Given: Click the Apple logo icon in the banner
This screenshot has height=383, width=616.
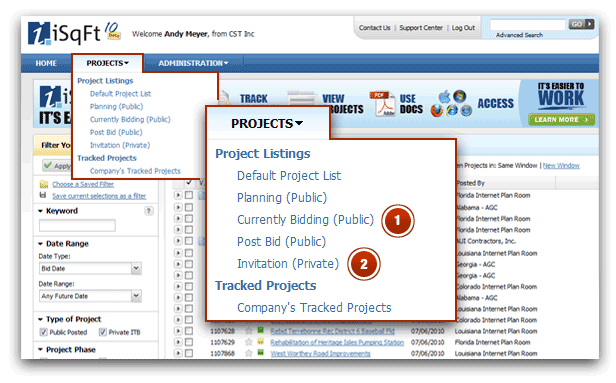Looking at the screenshot, I should [x=444, y=96].
